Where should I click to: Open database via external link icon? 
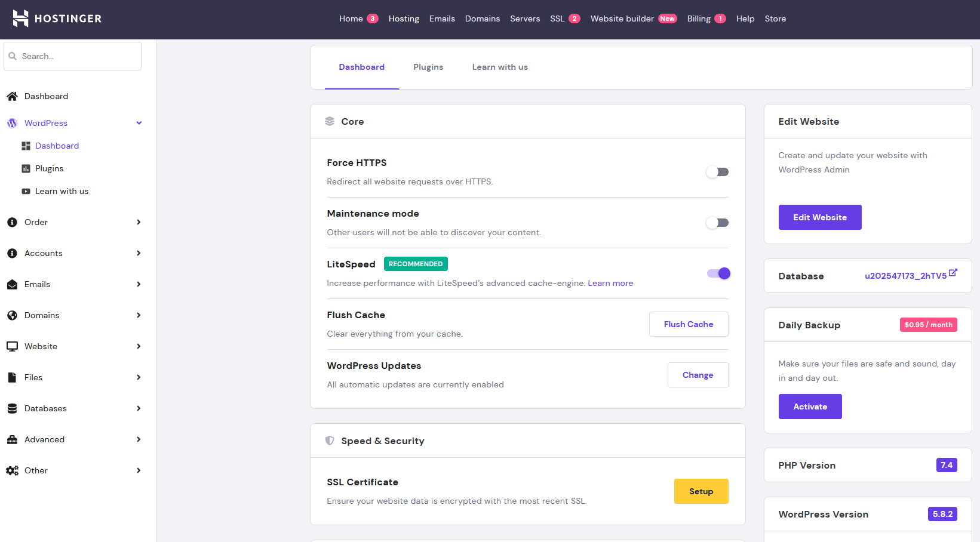point(953,273)
